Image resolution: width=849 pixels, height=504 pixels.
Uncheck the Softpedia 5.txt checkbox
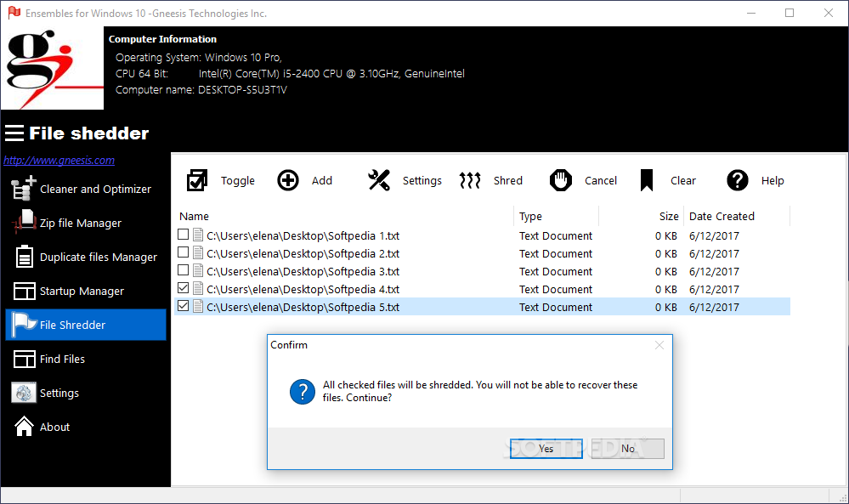click(x=183, y=306)
